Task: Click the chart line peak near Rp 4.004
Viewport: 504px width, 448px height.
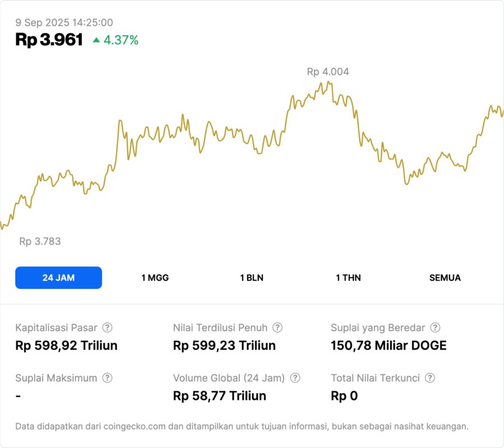Action: [328, 82]
